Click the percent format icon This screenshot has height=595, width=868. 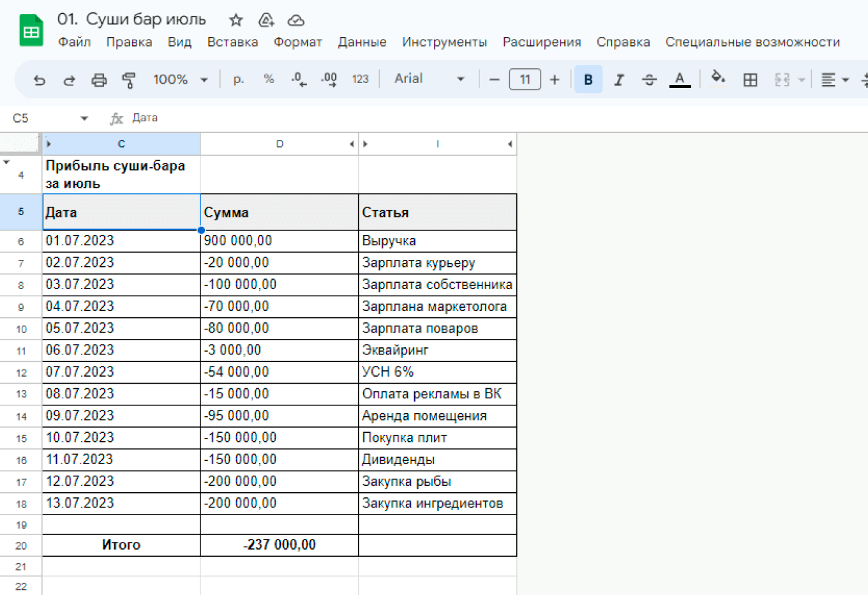[x=269, y=79]
